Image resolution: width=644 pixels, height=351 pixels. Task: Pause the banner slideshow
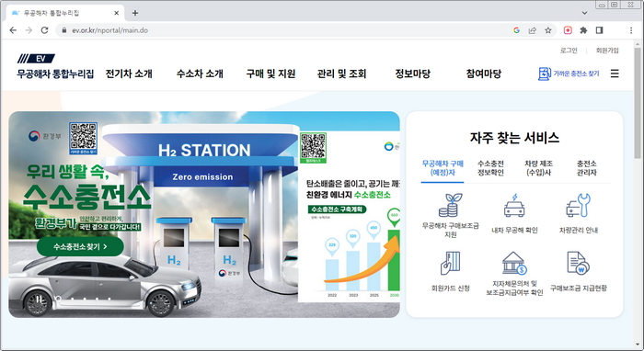click(39, 299)
